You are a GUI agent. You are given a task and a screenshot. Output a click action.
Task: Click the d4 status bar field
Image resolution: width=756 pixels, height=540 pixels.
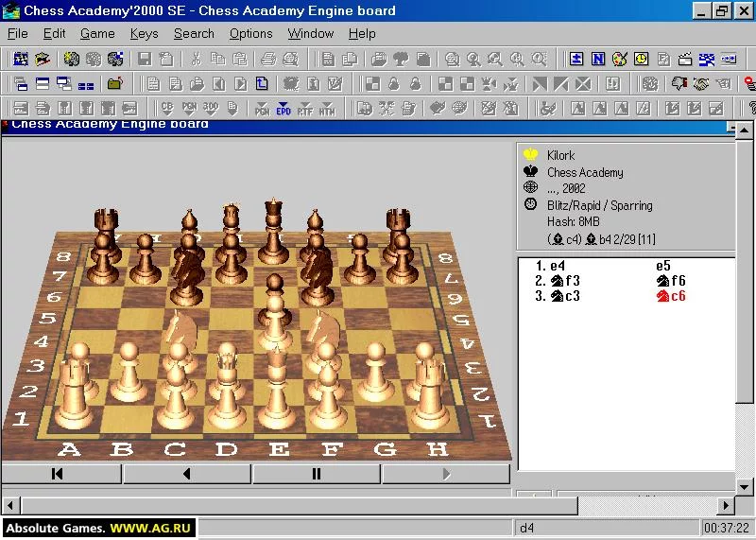(606, 528)
